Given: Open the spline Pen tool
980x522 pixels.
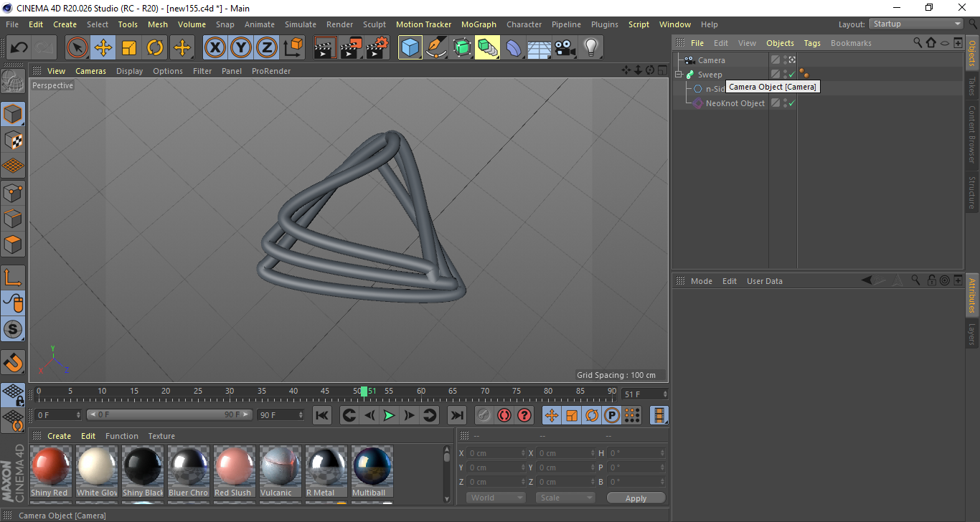Looking at the screenshot, I should (x=436, y=48).
